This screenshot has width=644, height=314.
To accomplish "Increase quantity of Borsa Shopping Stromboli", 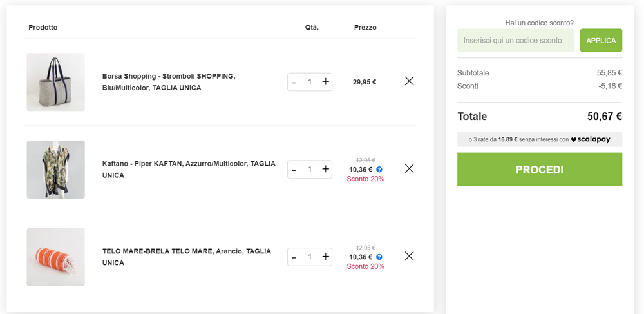I will coord(325,81).
